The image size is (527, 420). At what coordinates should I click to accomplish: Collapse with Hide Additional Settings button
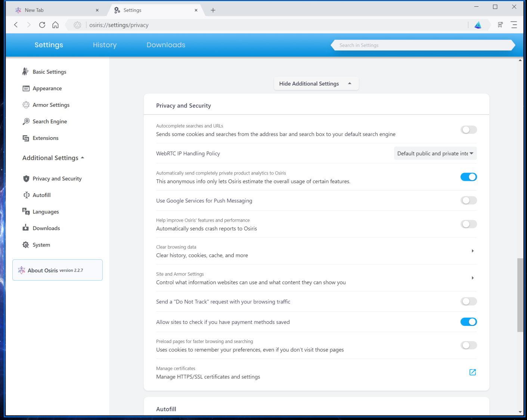click(x=316, y=84)
